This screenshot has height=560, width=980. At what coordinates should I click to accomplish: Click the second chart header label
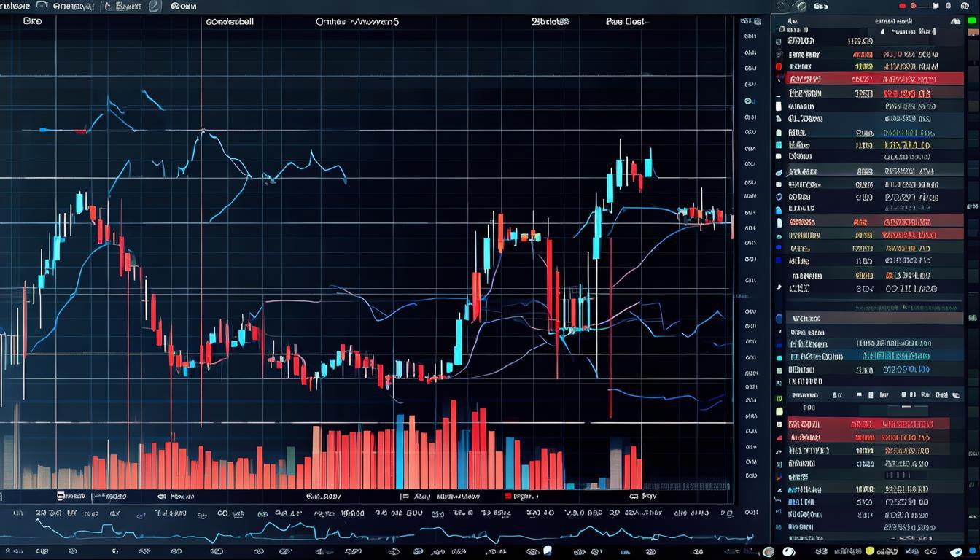coord(230,22)
